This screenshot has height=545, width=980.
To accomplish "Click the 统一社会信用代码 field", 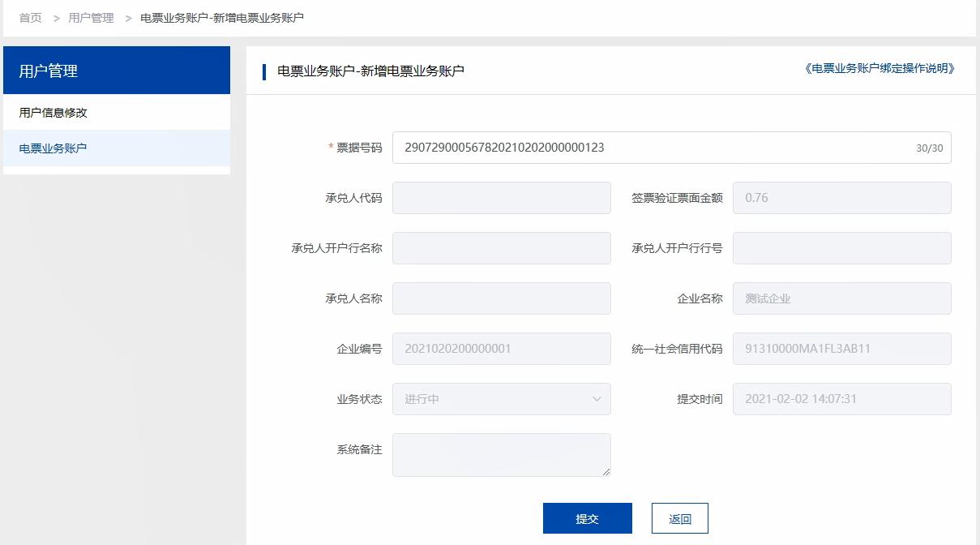I will coord(841,349).
